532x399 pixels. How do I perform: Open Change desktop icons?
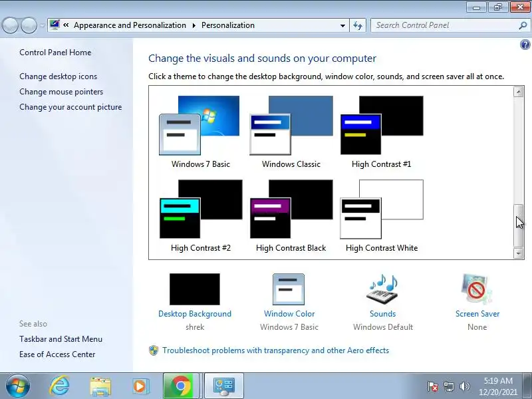[x=58, y=76]
